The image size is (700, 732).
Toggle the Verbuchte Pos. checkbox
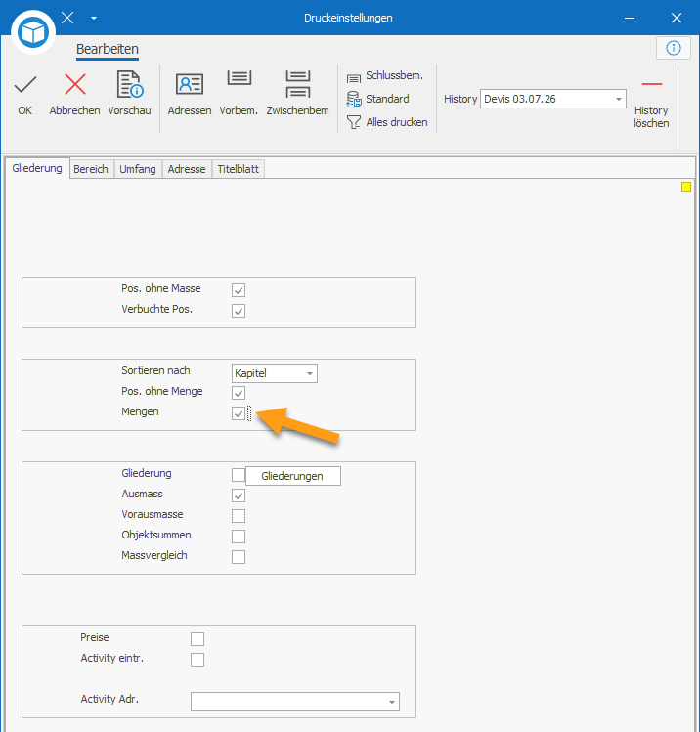[239, 311]
